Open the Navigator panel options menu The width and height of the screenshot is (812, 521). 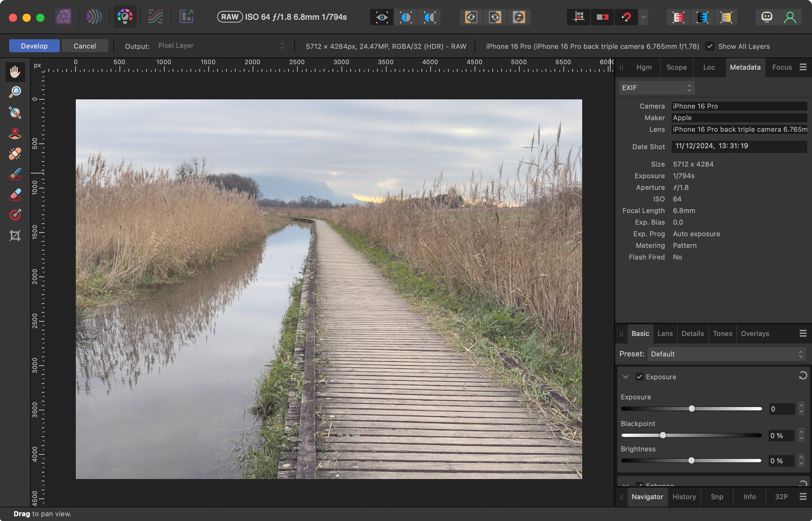click(x=803, y=496)
